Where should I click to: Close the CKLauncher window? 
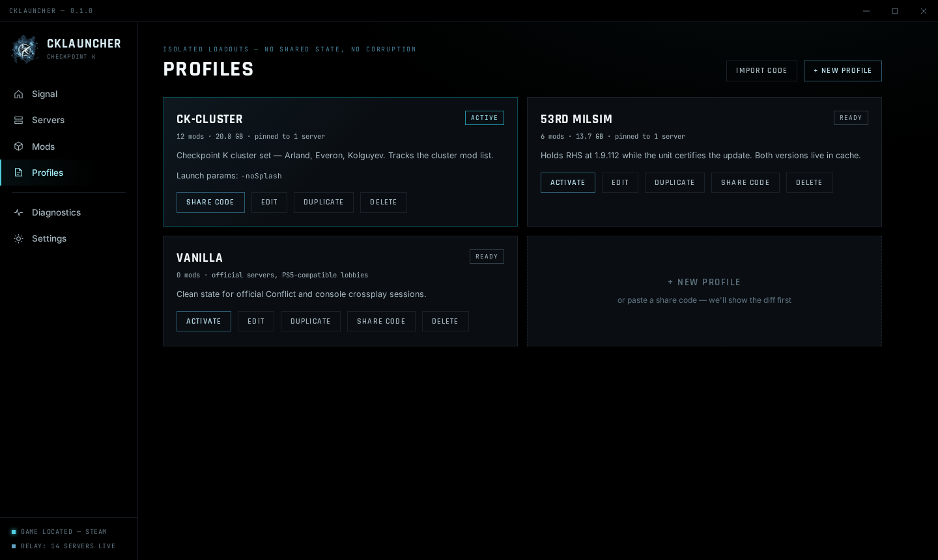pos(924,11)
